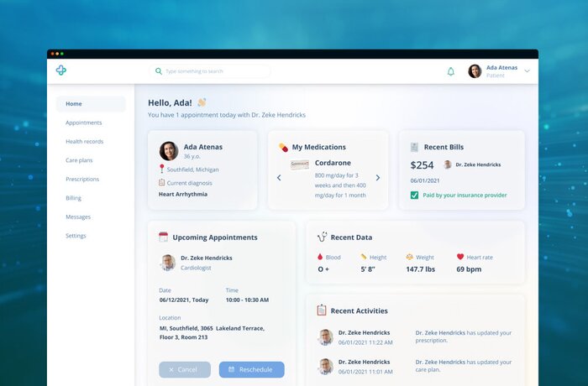The width and height of the screenshot is (588, 386).
Task: Click the search magnifier icon
Action: 158,71
